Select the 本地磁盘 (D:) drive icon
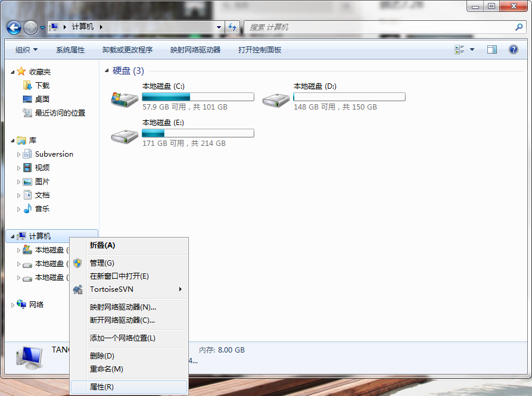The height and width of the screenshot is (396, 532). (x=276, y=99)
